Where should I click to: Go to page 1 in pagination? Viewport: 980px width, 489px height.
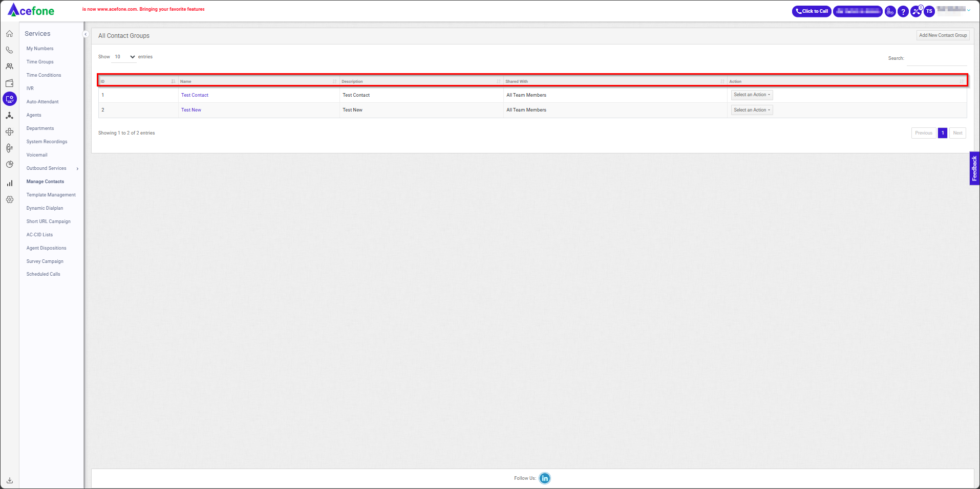pyautogui.click(x=943, y=133)
